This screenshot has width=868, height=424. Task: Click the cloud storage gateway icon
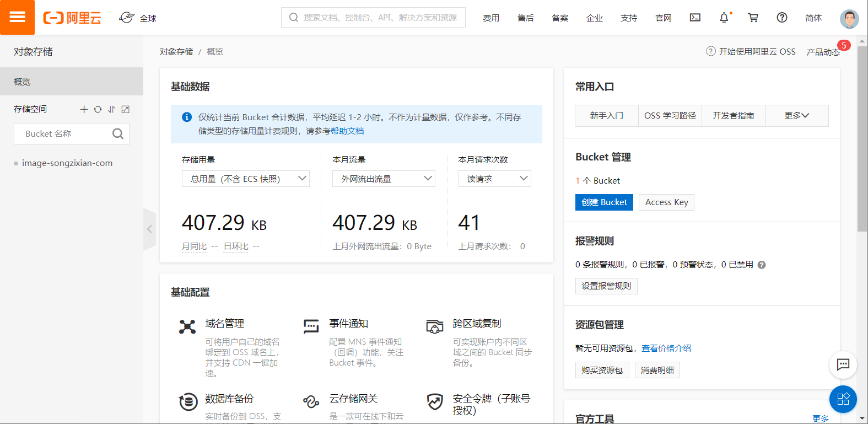[x=311, y=401]
